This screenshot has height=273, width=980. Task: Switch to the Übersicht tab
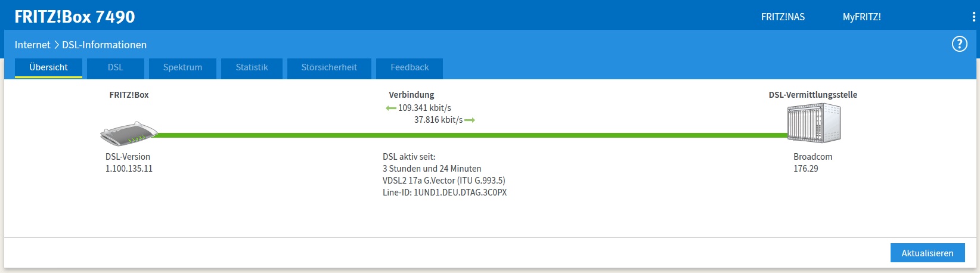point(48,68)
